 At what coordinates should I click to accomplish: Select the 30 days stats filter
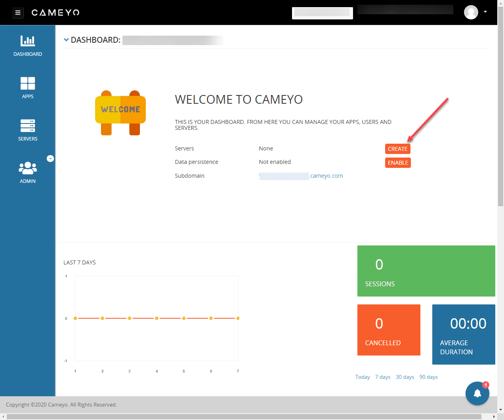[x=405, y=376]
